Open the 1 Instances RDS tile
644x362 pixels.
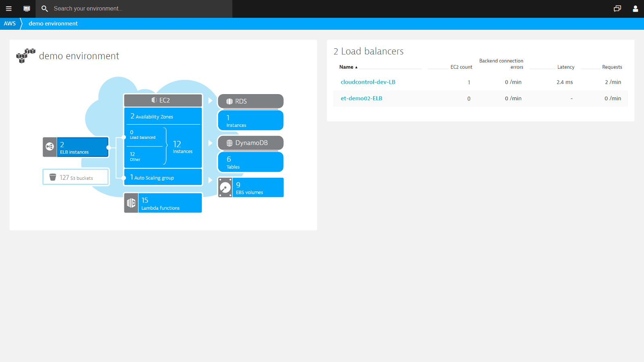pyautogui.click(x=251, y=120)
